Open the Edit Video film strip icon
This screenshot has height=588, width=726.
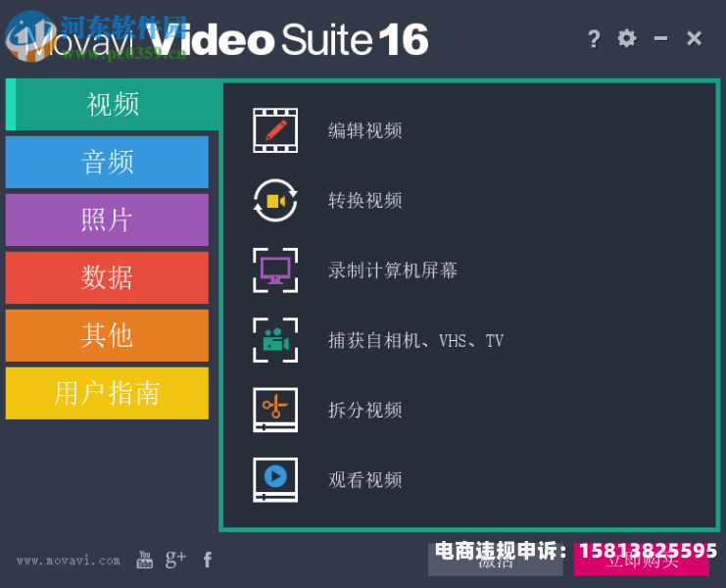click(275, 130)
